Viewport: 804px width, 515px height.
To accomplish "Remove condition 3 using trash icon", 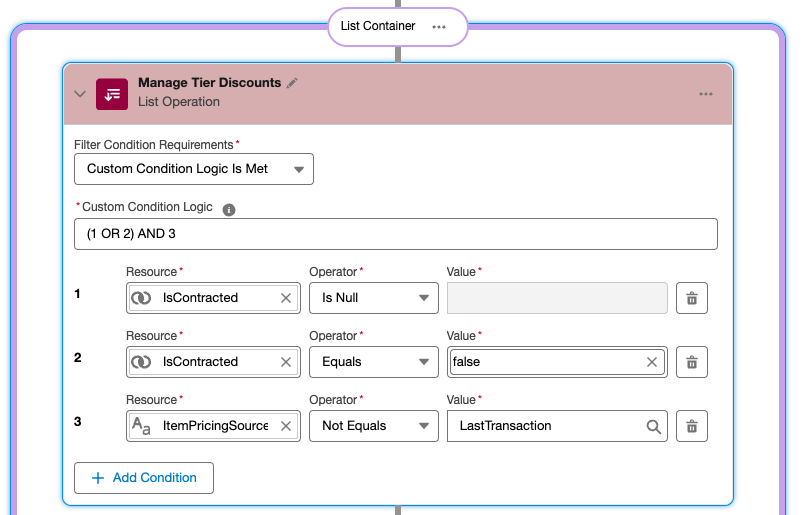I will [692, 426].
